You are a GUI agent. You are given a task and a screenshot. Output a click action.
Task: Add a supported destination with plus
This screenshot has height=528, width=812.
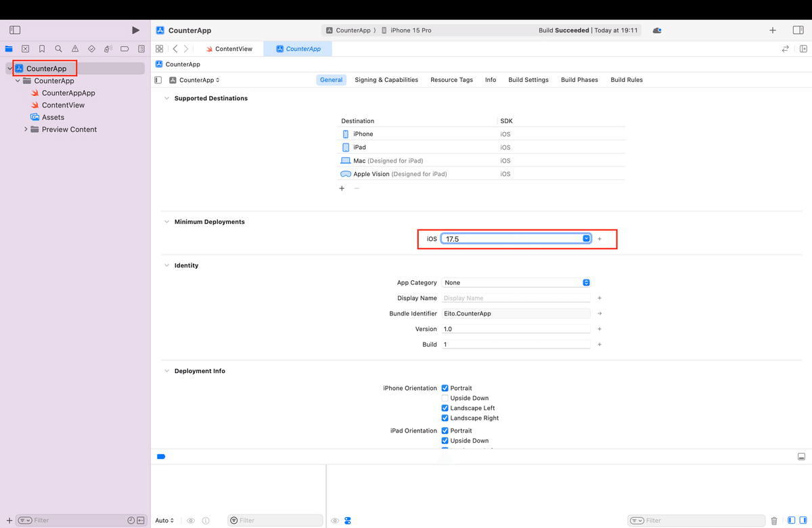(x=342, y=188)
